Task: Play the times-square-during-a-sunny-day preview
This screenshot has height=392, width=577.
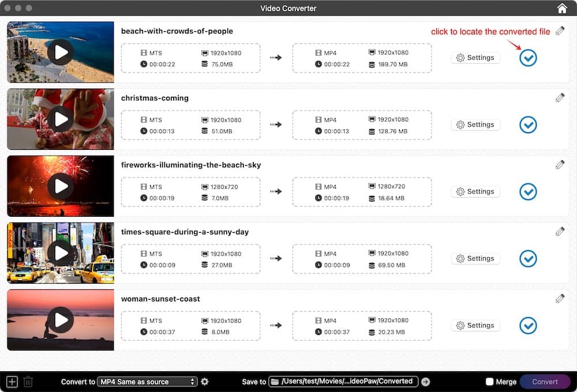Action: (60, 252)
